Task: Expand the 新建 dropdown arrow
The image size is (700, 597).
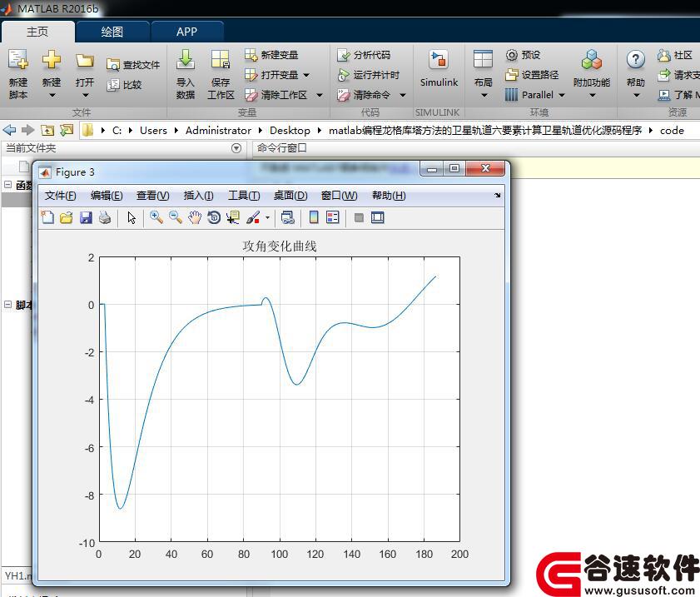Action: 52,95
